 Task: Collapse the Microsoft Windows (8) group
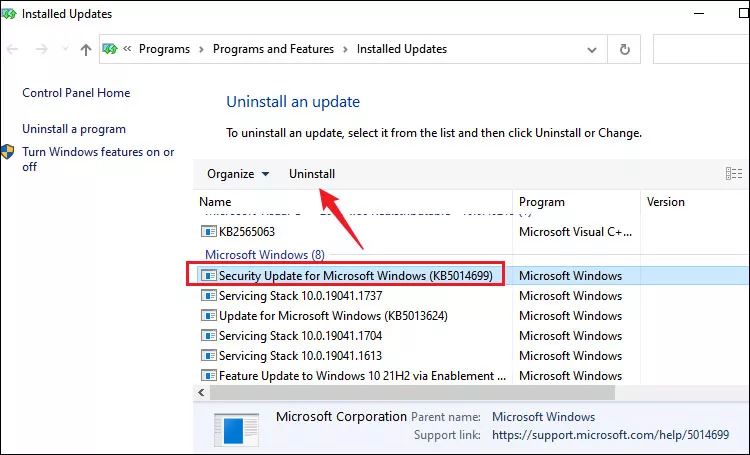coord(265,255)
